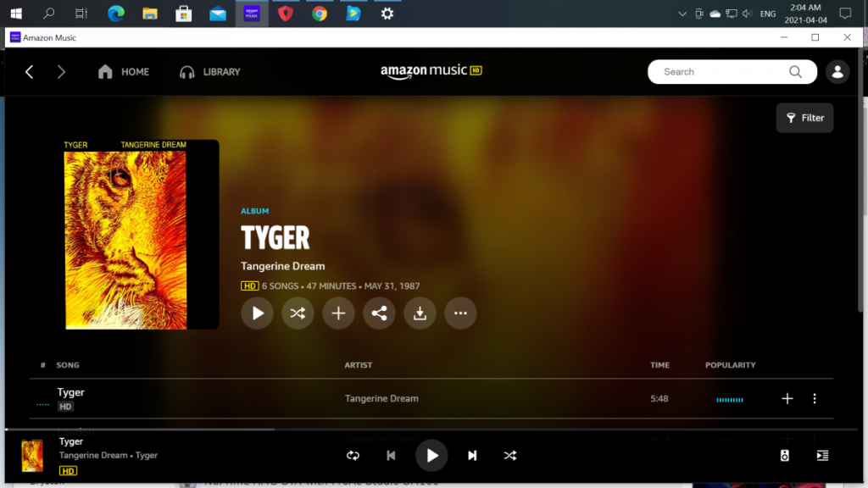Viewport: 868px width, 488px height.
Task: Open File Explorer from taskbar
Action: (x=149, y=14)
